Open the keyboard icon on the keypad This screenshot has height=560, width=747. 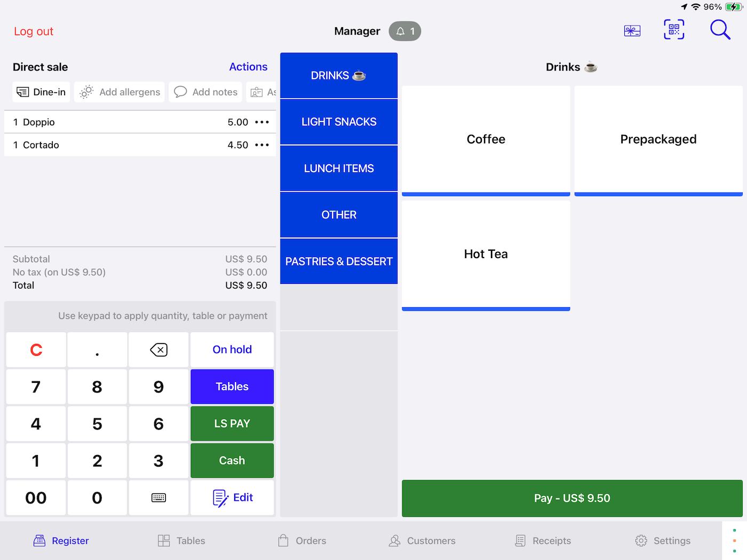pos(158,498)
